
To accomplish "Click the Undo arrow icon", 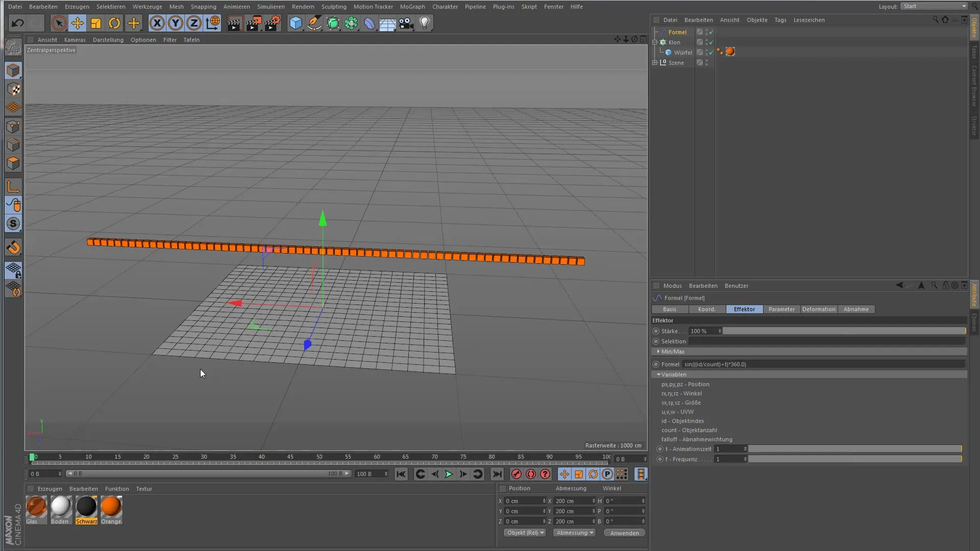I will tap(17, 23).
